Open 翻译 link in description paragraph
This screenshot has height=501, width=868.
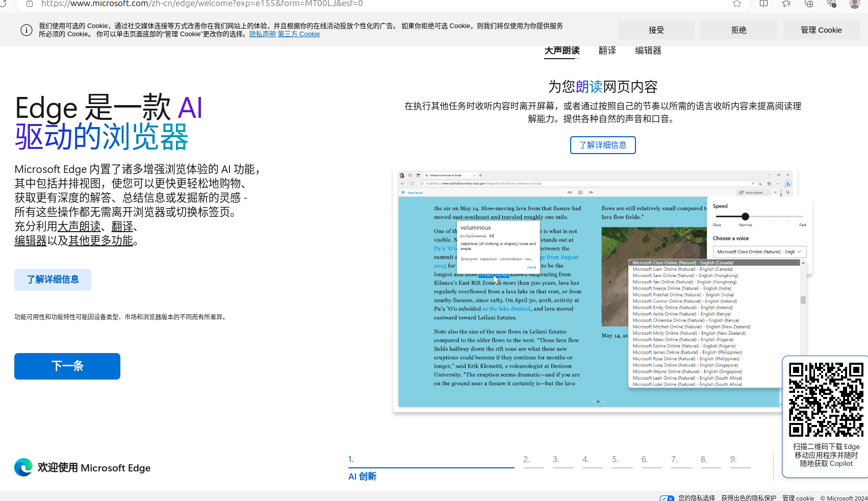coord(122,226)
